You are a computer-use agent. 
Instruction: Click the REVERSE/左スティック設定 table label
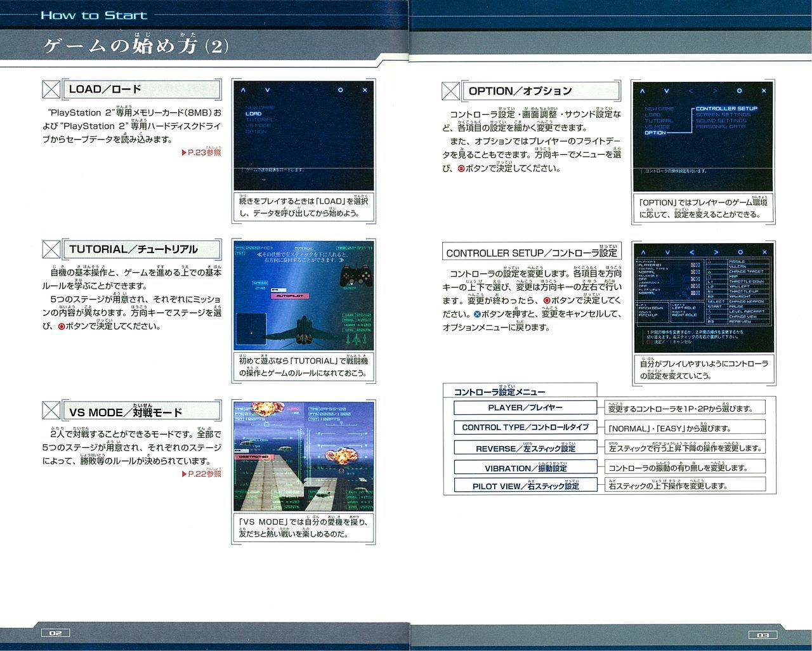coord(525,448)
